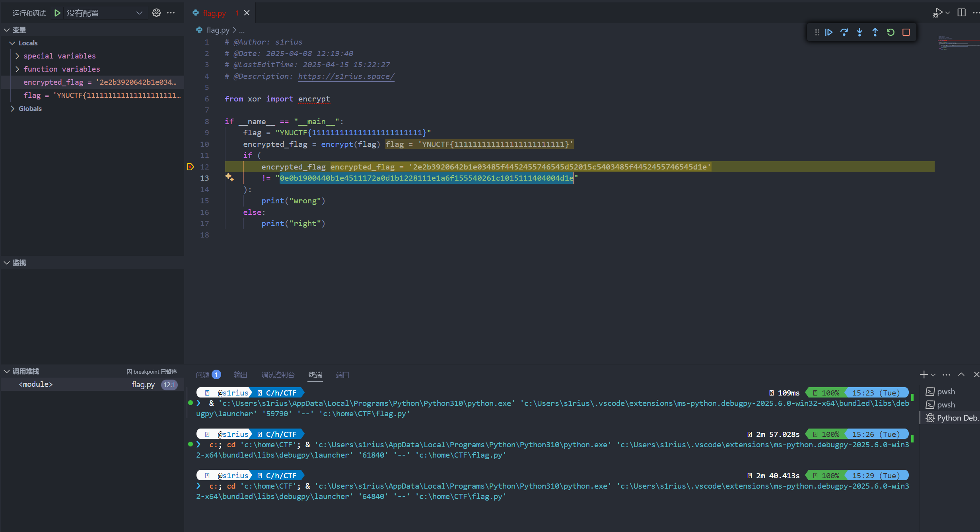Click the Step Into debug icon

859,32
